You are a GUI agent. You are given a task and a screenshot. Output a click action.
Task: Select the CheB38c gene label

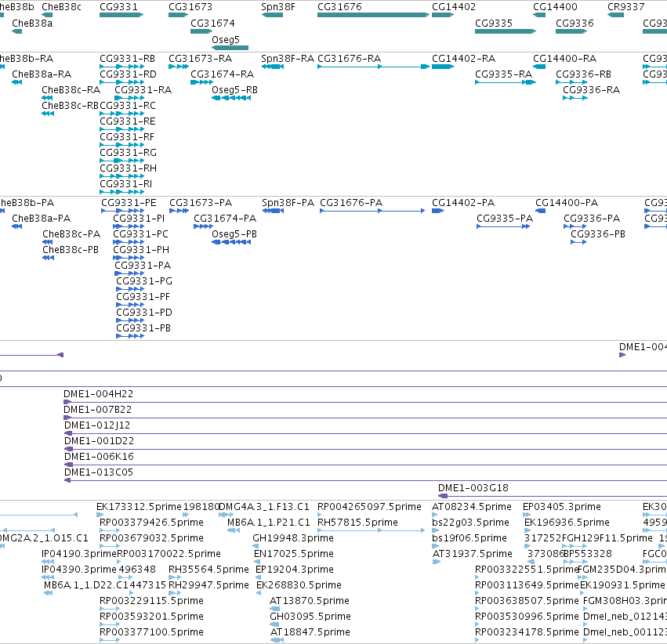[x=61, y=7]
